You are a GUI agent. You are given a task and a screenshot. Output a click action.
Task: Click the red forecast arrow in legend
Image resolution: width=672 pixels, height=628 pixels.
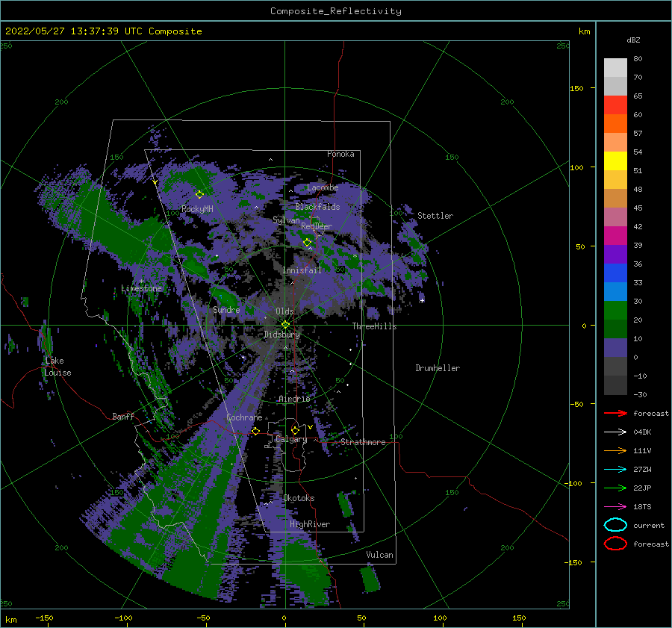(x=615, y=413)
